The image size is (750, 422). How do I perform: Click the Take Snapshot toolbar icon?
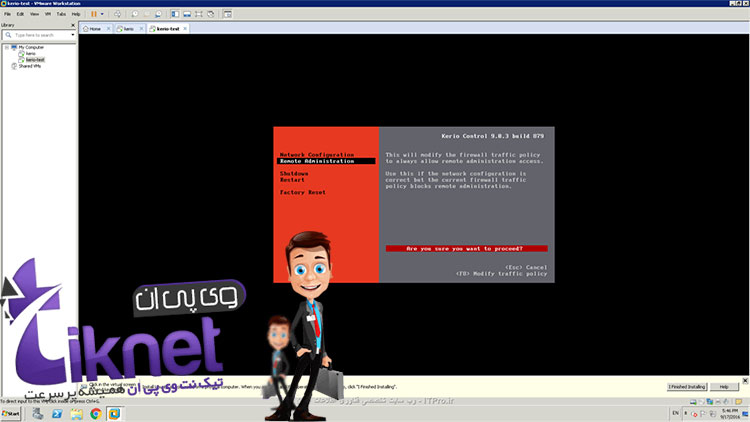click(x=133, y=15)
